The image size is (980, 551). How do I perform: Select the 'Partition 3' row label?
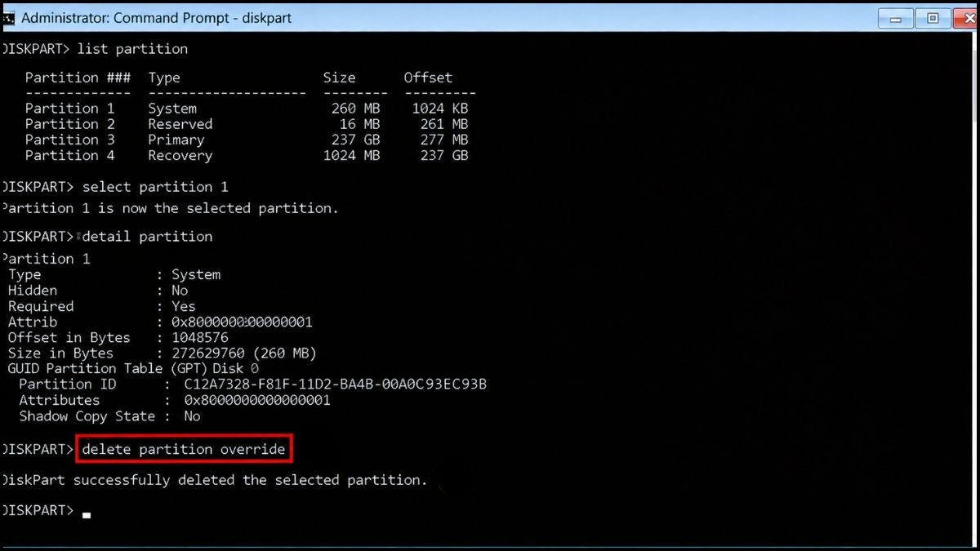(69, 140)
